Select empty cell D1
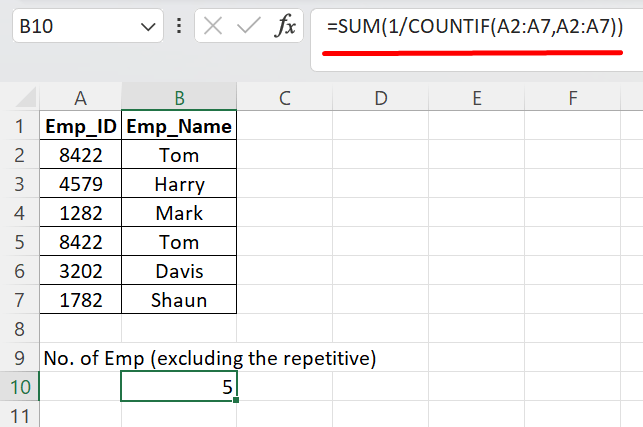Screen dimensions: 643x427 (381, 126)
